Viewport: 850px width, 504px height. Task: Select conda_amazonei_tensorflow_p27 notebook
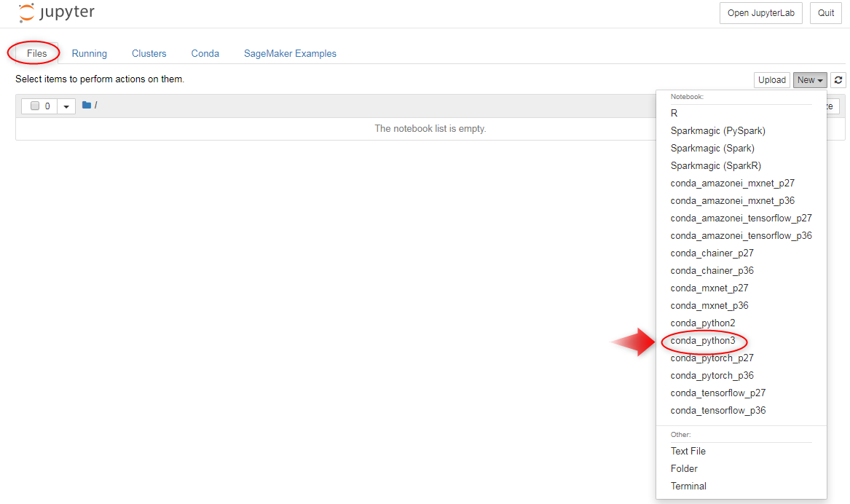(x=741, y=218)
